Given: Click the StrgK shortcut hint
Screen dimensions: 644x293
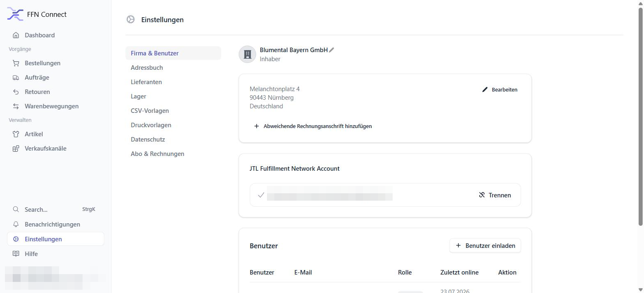Looking at the screenshot, I should pos(89,209).
